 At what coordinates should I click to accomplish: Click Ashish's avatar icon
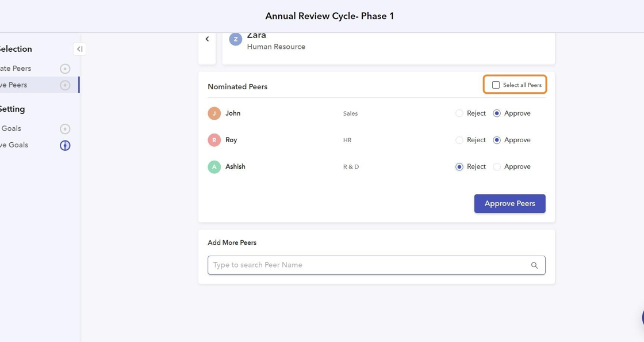214,167
